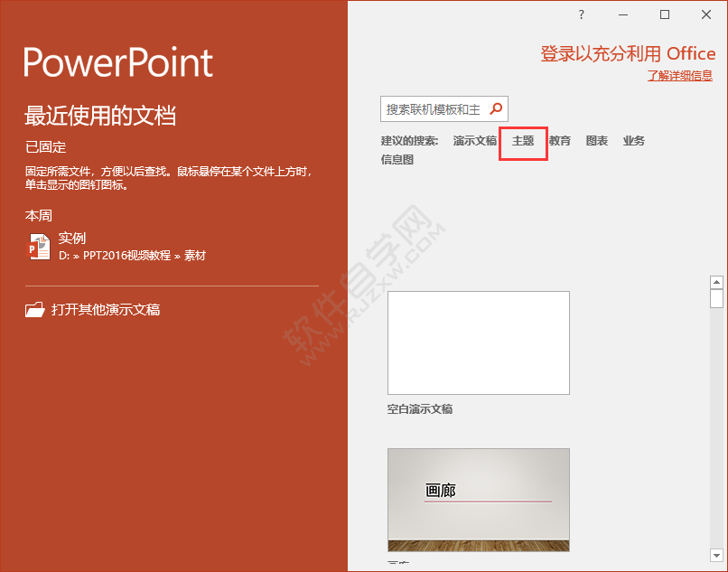Maximize the PowerPoint window
The image size is (728, 572).
(665, 14)
